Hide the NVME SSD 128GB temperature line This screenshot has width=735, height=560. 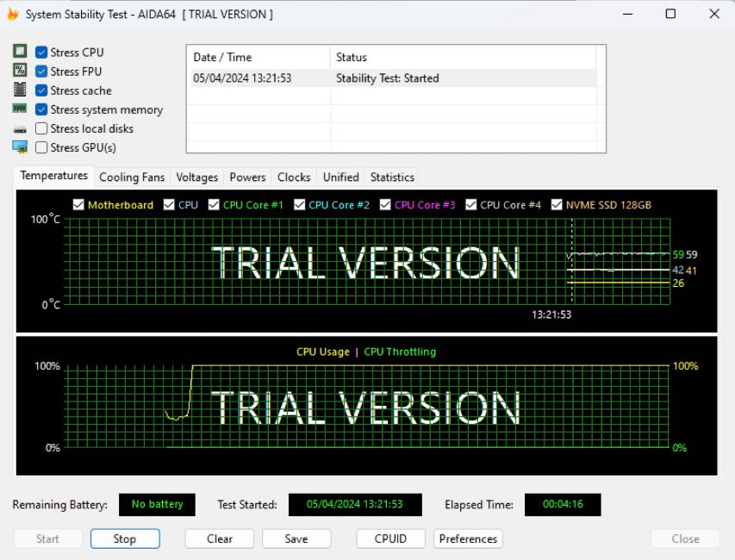tap(557, 205)
